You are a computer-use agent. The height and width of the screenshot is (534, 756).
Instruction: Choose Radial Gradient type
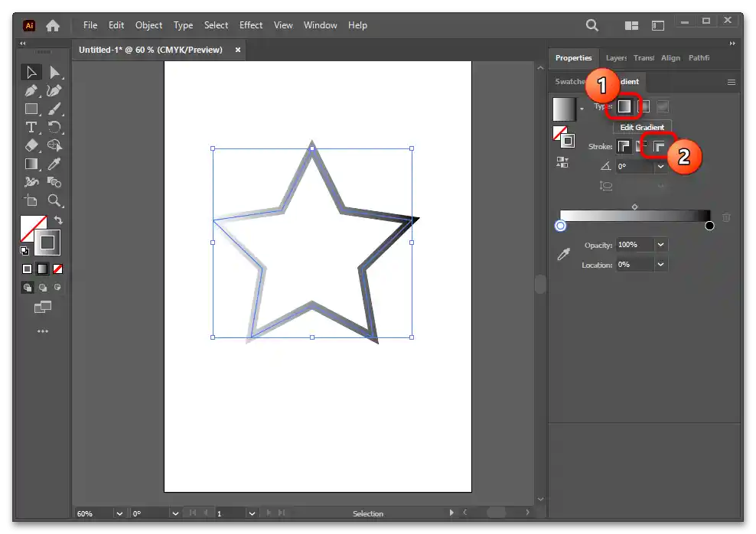644,106
